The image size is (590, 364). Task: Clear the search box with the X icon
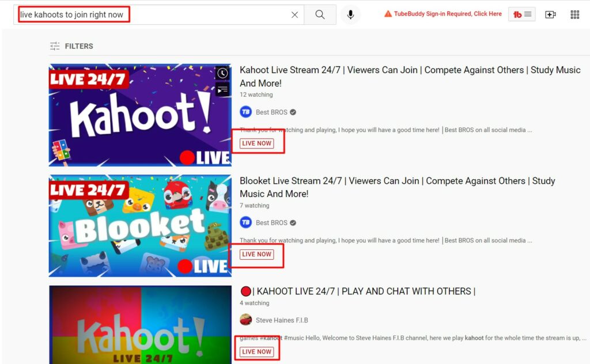pos(294,14)
